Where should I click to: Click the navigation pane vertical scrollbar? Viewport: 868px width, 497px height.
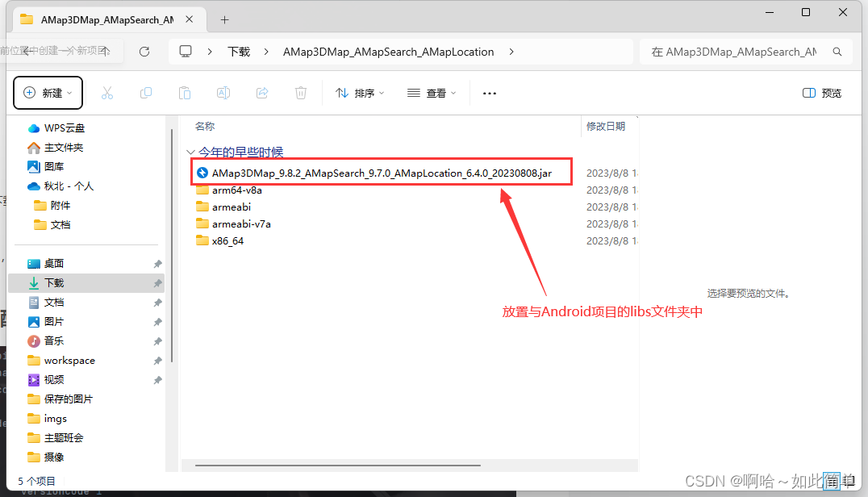point(172,246)
